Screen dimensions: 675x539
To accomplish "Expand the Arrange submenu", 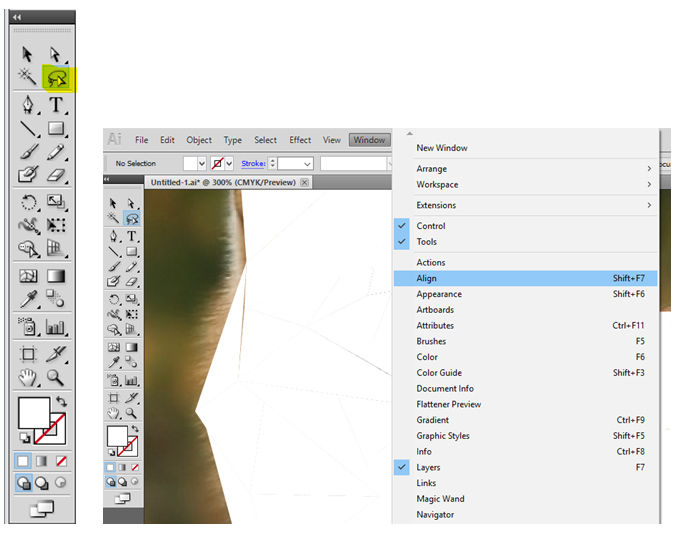I will coord(432,169).
